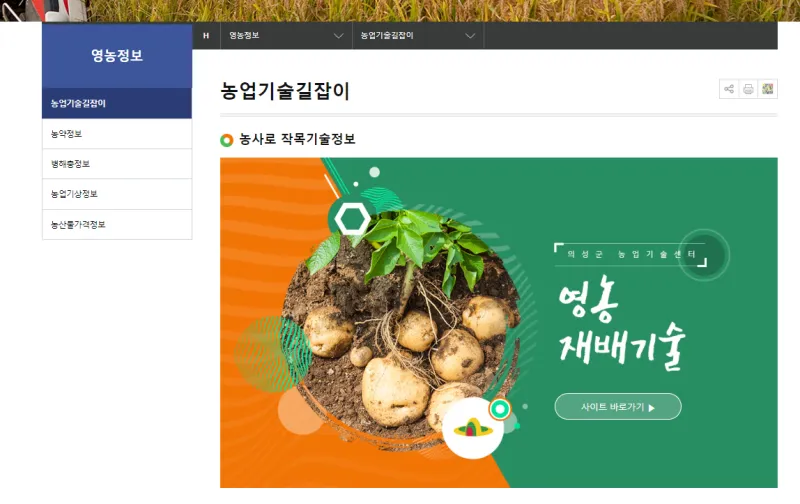Click the Uiseong hat logo circle
This screenshot has width=800, height=504.
pos(473,428)
